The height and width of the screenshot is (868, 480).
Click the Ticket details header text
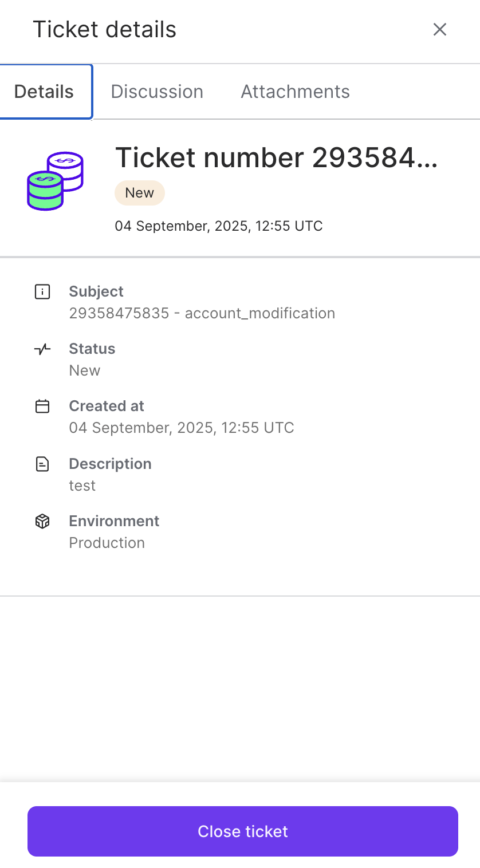pyautogui.click(x=105, y=29)
